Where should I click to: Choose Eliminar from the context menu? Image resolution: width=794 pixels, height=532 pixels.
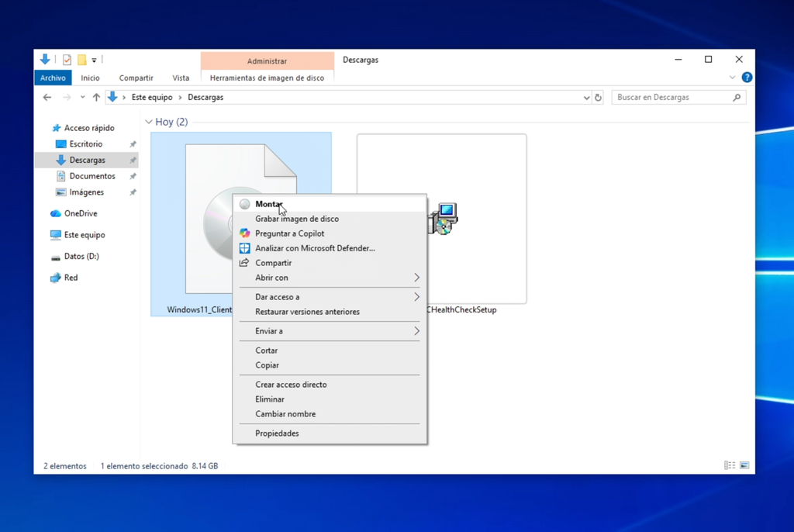pyautogui.click(x=330, y=399)
